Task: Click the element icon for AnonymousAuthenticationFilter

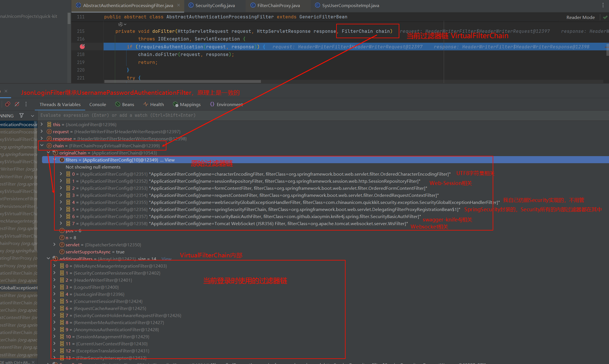Action: click(x=62, y=329)
